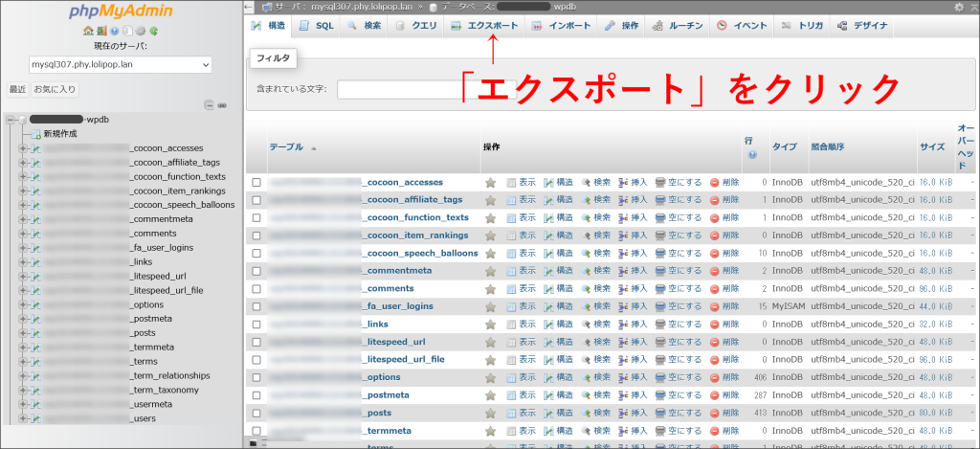
Task: Open the デザイナ (Designer) tab
Action: (862, 26)
